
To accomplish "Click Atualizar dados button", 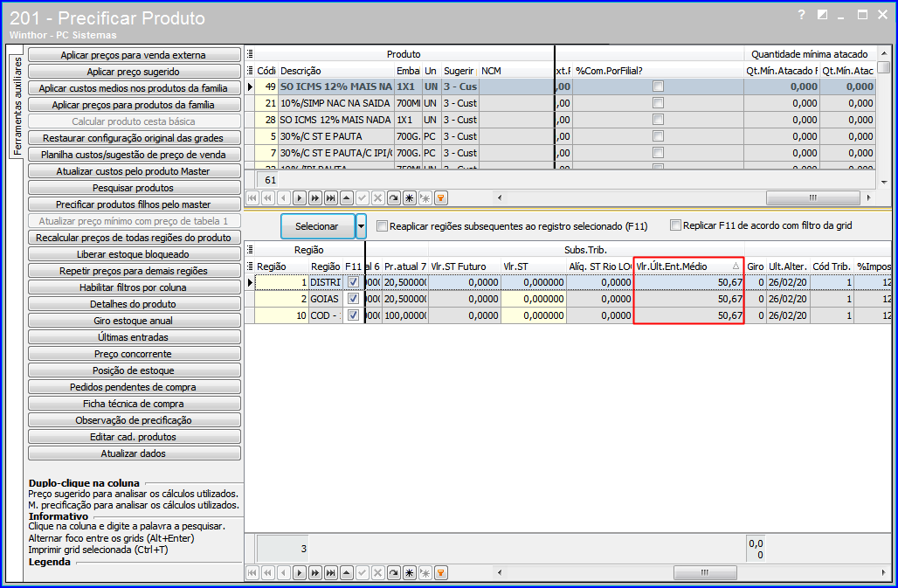I will (134, 453).
